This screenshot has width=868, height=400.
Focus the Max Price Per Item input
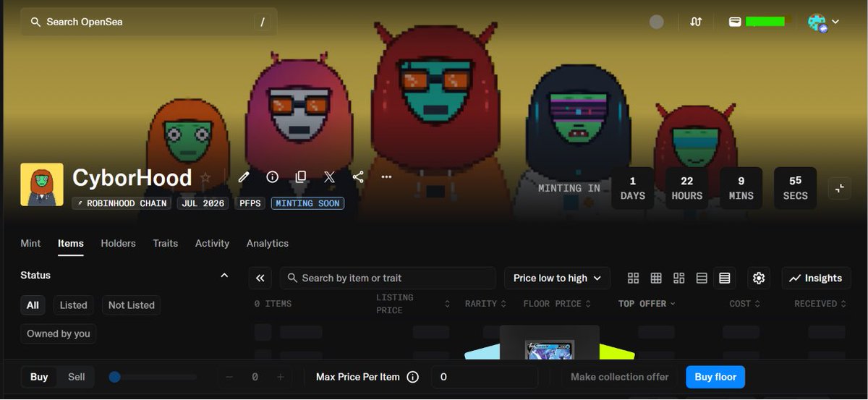click(485, 377)
